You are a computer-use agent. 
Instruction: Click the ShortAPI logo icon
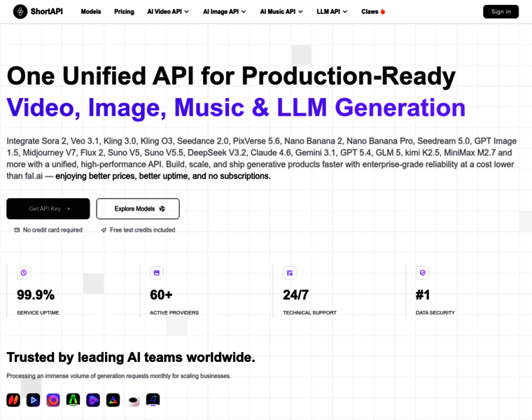[20, 11]
